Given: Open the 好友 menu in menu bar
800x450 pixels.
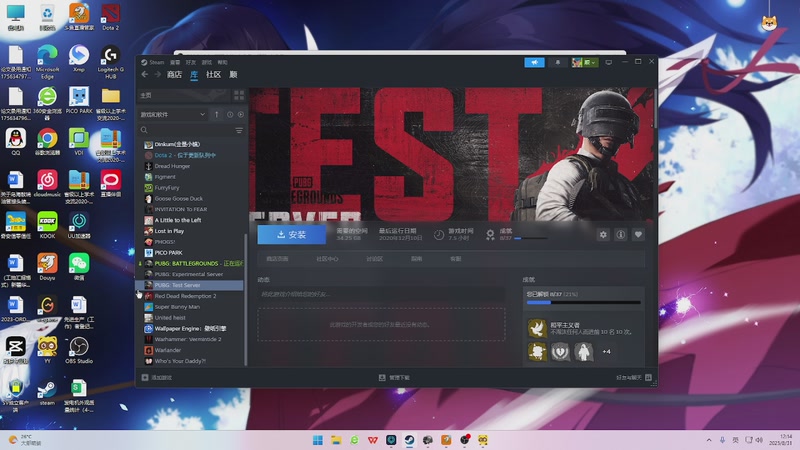Looking at the screenshot, I should pos(191,62).
